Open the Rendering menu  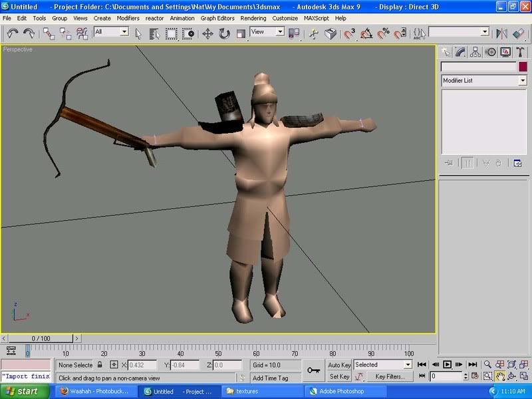click(253, 18)
